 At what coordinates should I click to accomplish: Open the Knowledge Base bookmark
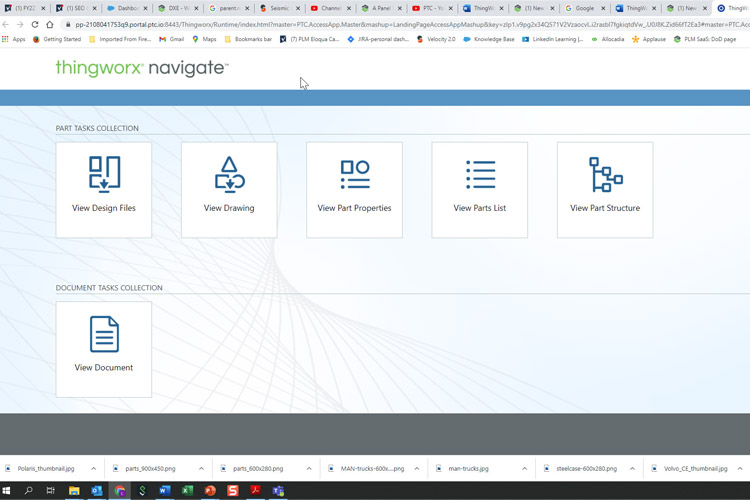coord(489,39)
